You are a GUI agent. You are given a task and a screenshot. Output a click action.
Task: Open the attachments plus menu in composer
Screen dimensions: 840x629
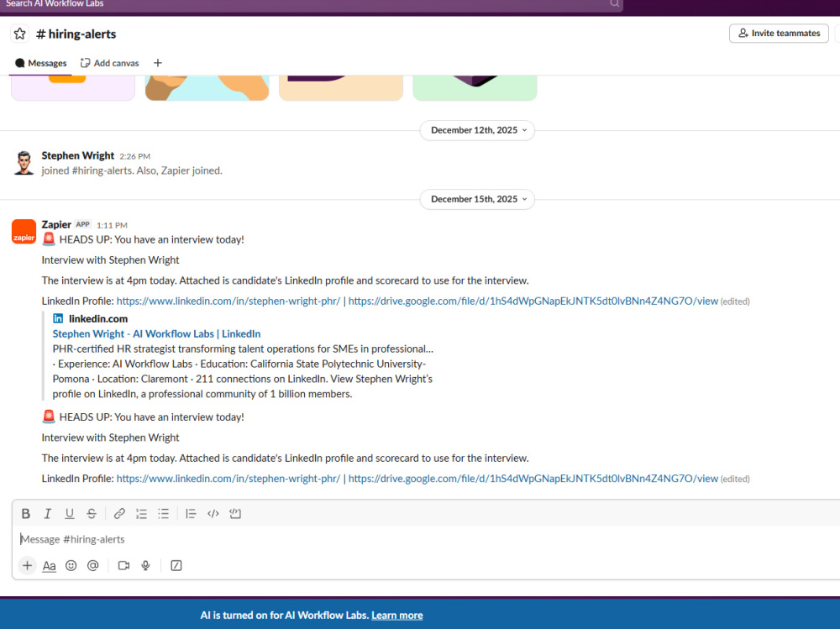tap(28, 566)
